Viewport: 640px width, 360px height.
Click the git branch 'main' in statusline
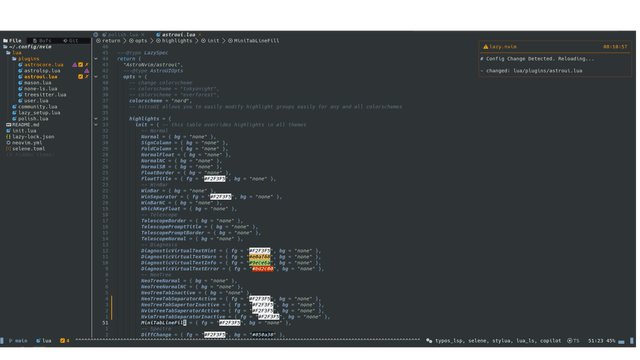pos(18,341)
